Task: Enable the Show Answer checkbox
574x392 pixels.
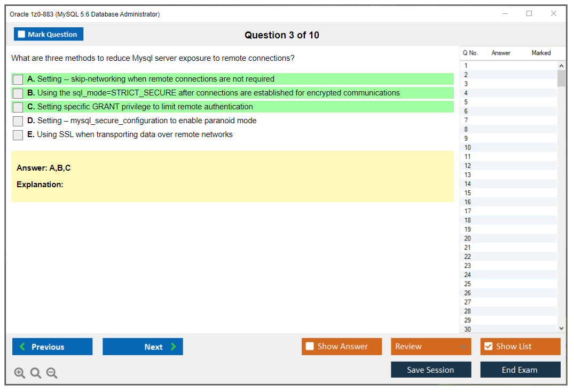Action: [310, 346]
